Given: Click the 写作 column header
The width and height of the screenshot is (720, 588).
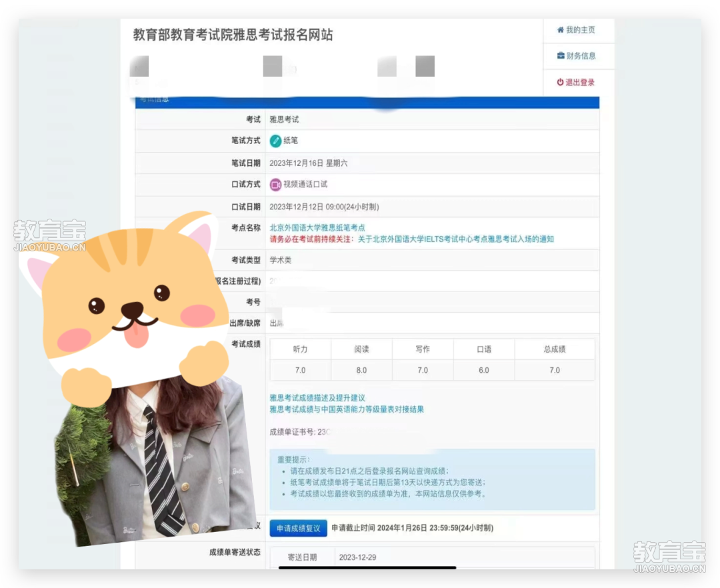Looking at the screenshot, I should [x=423, y=349].
